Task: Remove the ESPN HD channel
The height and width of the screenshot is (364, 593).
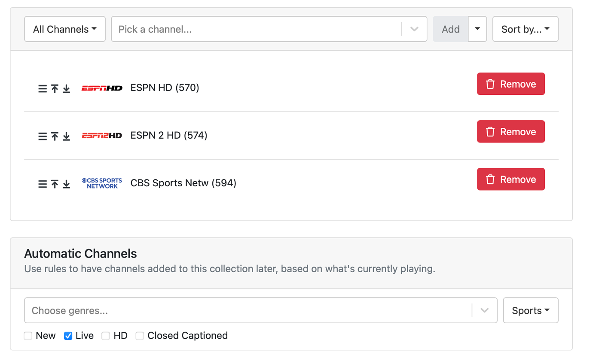Action: 510,84
